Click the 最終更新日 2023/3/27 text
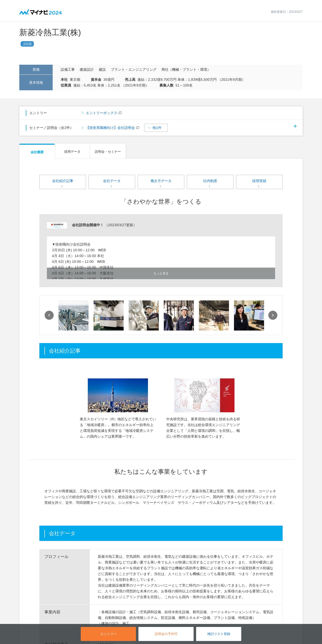 [287, 12]
